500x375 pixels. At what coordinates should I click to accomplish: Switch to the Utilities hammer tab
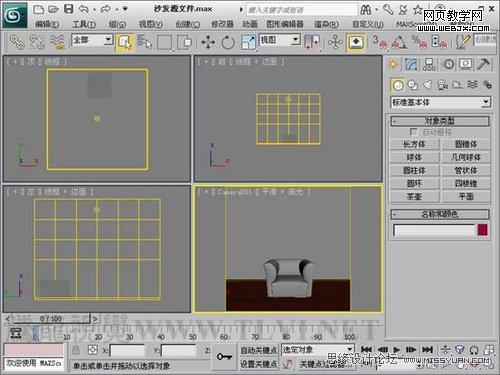484,64
